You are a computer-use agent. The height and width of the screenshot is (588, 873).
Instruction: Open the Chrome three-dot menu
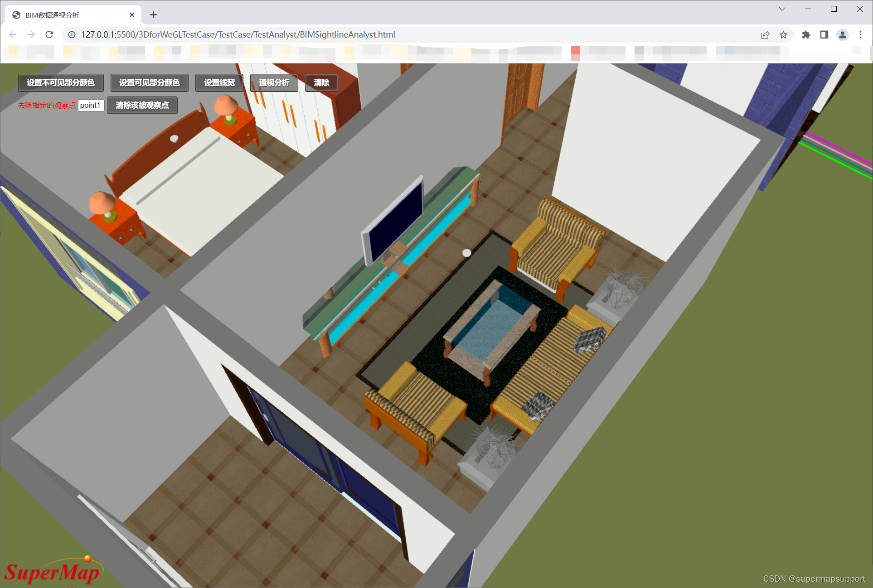tap(861, 35)
